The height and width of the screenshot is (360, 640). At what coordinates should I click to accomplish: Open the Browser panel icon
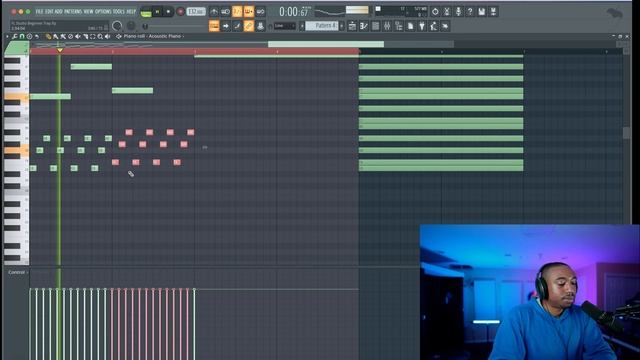click(x=399, y=26)
